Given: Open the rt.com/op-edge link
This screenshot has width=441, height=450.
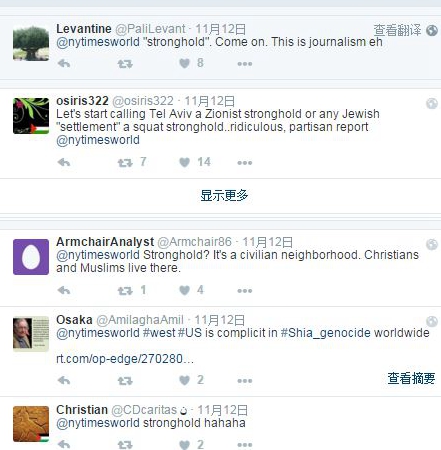Looking at the screenshot, I should [125, 359].
